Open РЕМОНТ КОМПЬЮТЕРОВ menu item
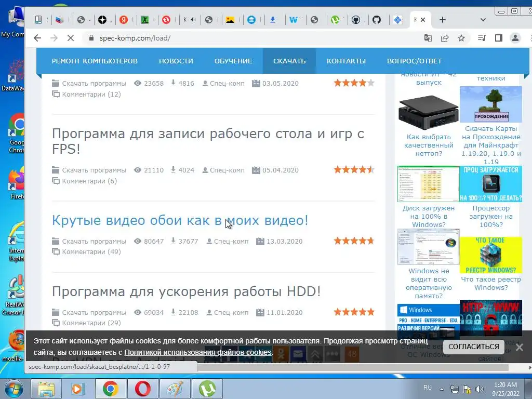The image size is (532, 399). [x=95, y=61]
